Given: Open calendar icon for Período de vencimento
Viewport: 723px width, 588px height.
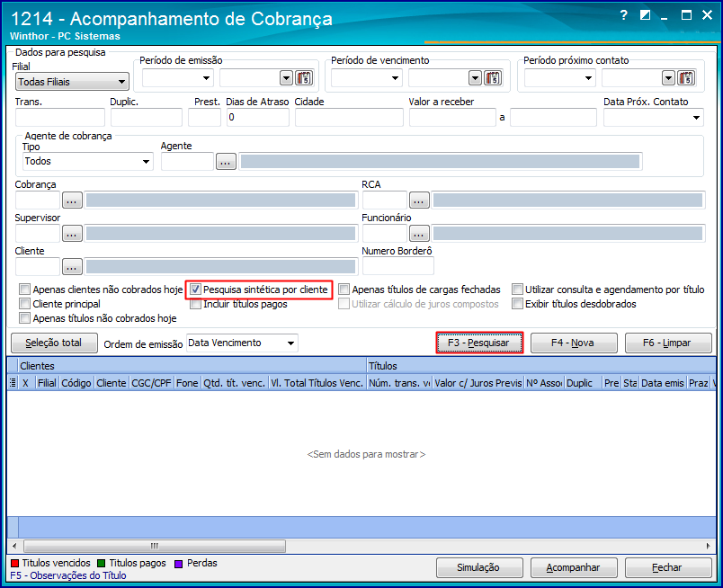Looking at the screenshot, I should pyautogui.click(x=493, y=78).
